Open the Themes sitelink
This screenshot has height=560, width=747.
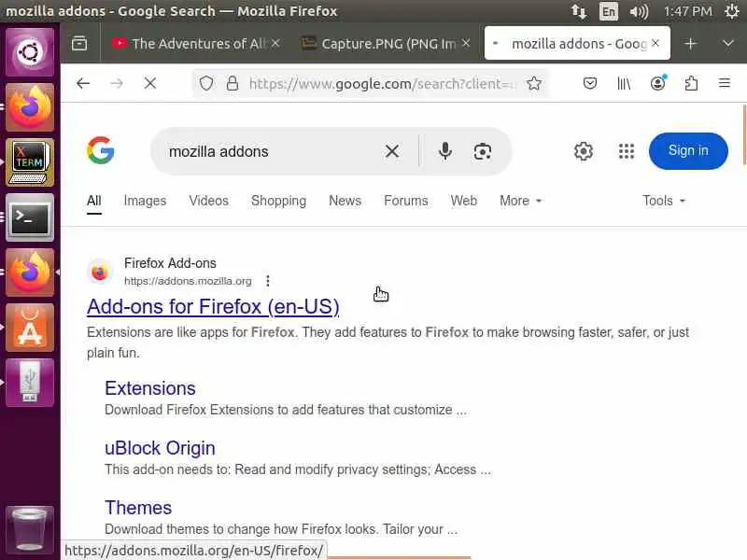click(138, 508)
